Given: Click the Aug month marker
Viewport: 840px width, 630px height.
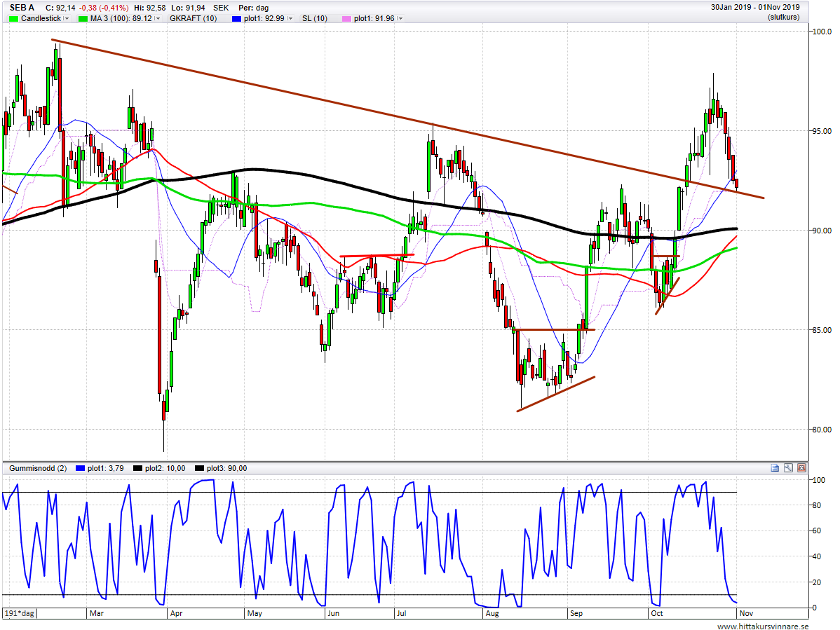Looking at the screenshot, I should coord(492,613).
